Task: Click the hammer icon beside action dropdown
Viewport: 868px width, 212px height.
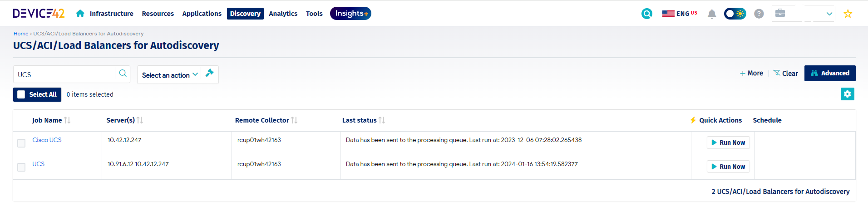Action: 209,73
